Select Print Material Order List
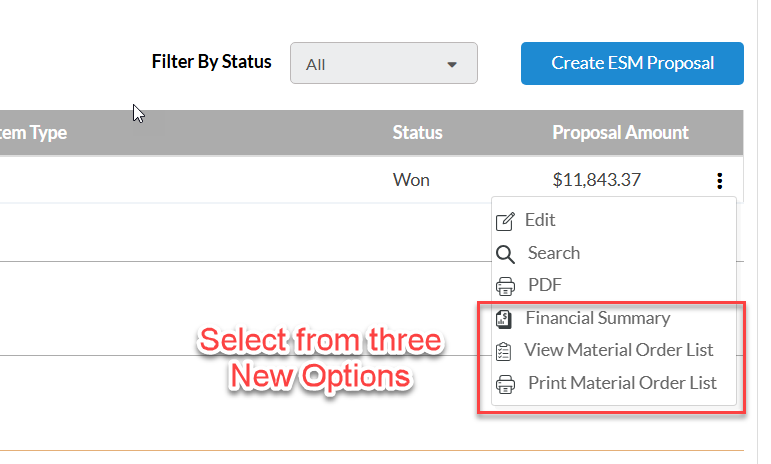The height and width of the screenshot is (464, 771). click(622, 383)
